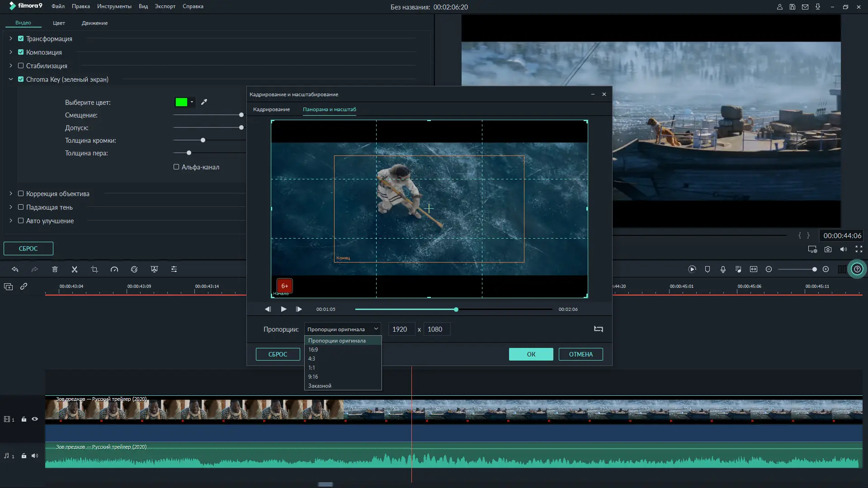Take a snapshot with the camera icon
Viewport: 868px width, 488px height.
828,249
